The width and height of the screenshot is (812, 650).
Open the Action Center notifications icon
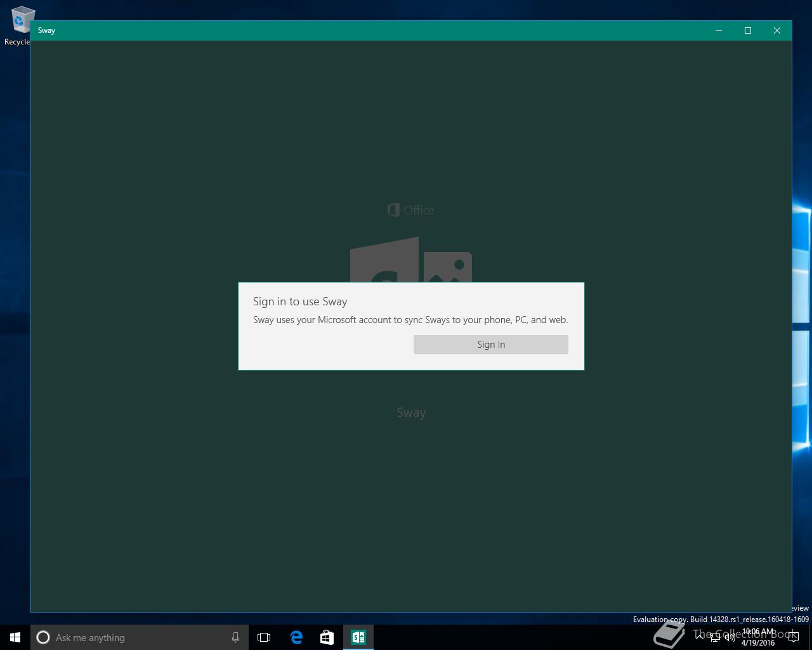tap(793, 637)
